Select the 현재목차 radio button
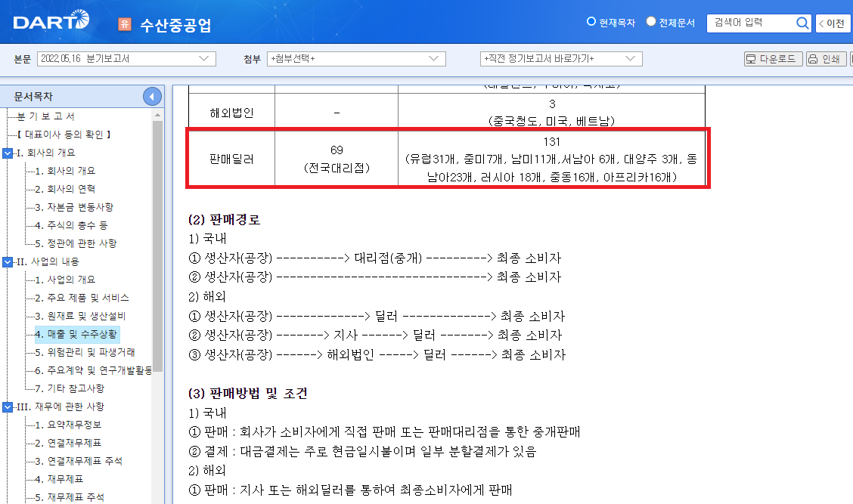The height and width of the screenshot is (504, 853). point(591,22)
